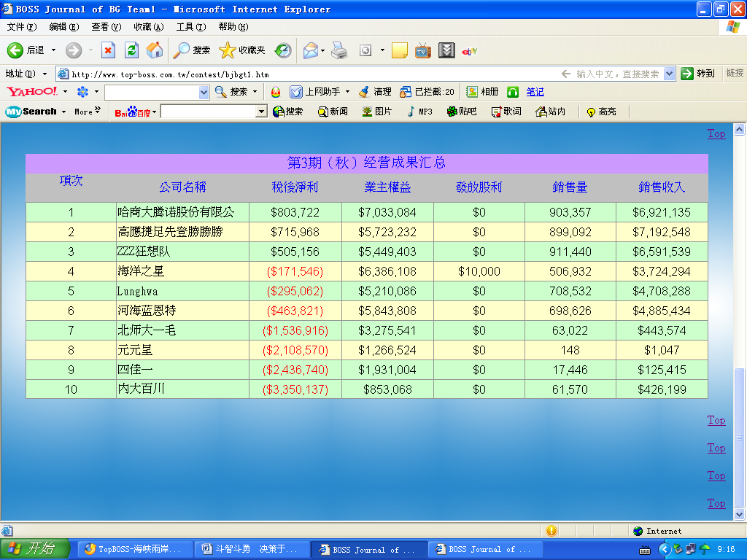Image resolution: width=747 pixels, height=560 pixels.
Task: Expand the Back button history arrow
Action: [x=53, y=50]
